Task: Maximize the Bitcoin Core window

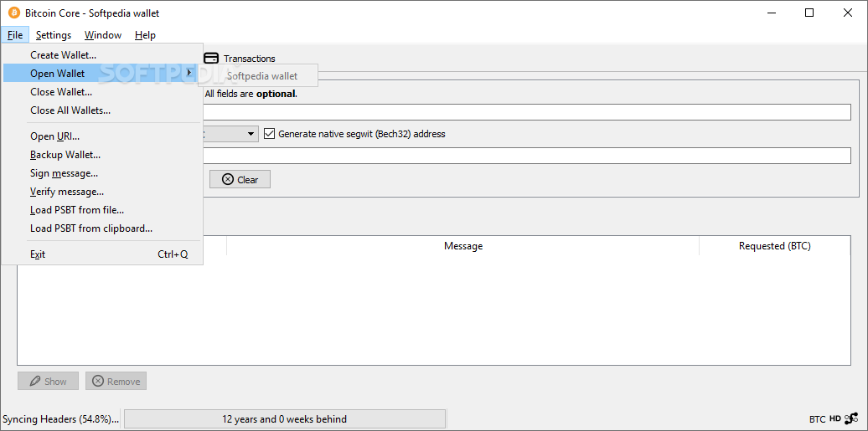Action: [x=809, y=13]
